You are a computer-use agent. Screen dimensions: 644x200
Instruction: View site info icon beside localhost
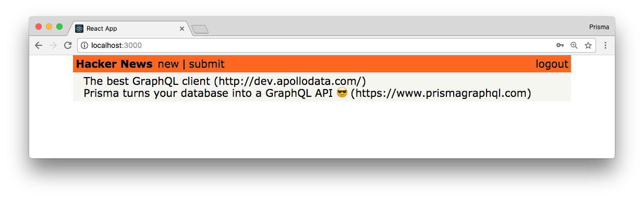(x=84, y=45)
